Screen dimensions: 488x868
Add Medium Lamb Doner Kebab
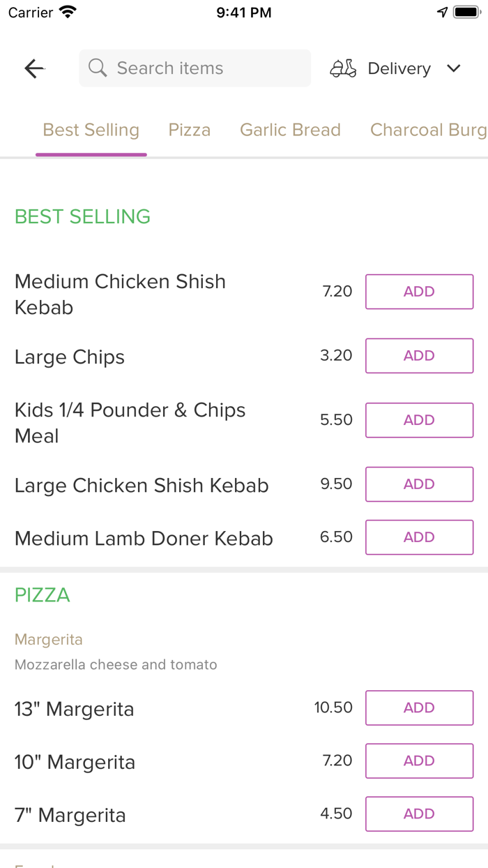point(419,537)
